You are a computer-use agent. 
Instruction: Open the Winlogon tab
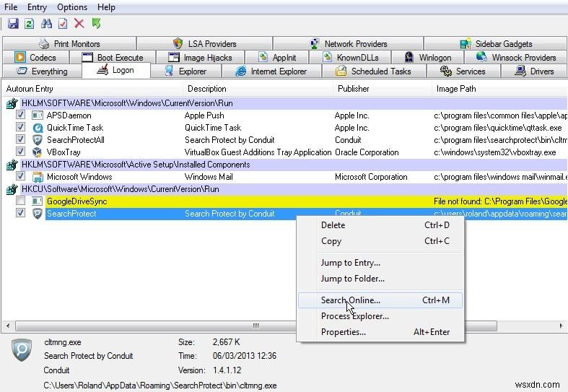[428, 58]
